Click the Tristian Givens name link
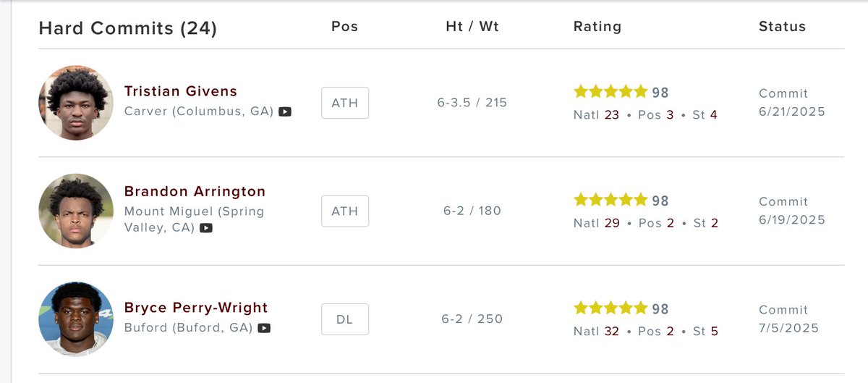 click(x=181, y=91)
